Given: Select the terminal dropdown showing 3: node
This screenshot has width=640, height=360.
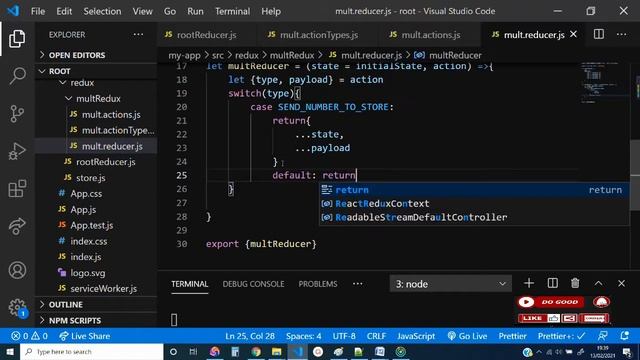Looking at the screenshot, I should click(451, 284).
